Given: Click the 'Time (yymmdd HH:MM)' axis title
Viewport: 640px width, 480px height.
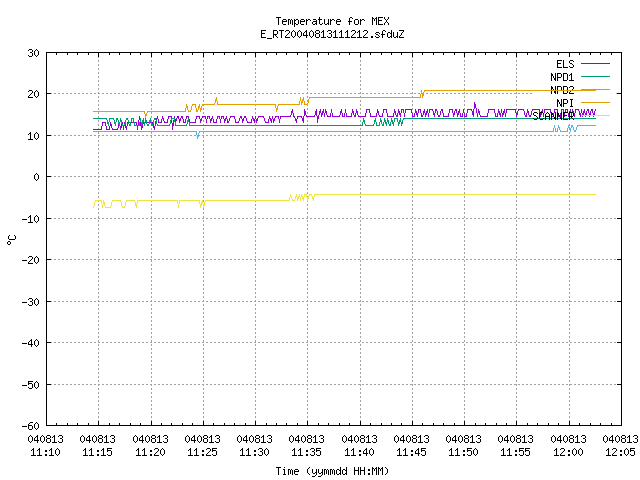Looking at the screenshot, I should coord(332,471).
